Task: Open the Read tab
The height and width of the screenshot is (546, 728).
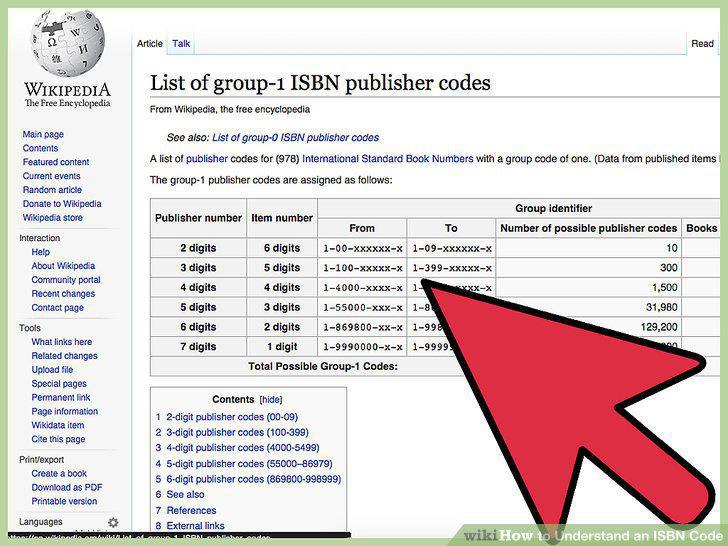Action: point(702,44)
